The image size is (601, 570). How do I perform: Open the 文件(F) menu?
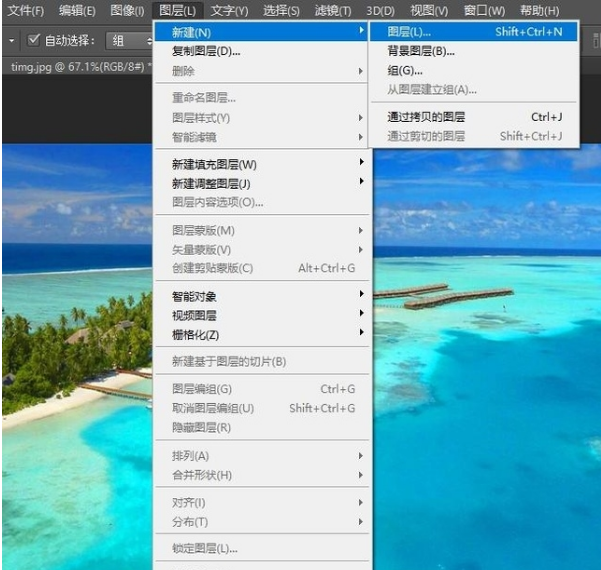25,10
